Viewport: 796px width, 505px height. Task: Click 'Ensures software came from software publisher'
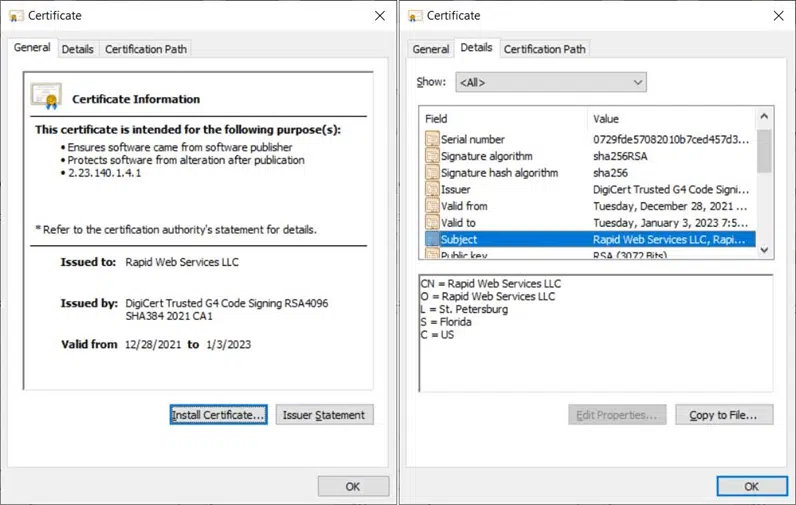click(180, 147)
